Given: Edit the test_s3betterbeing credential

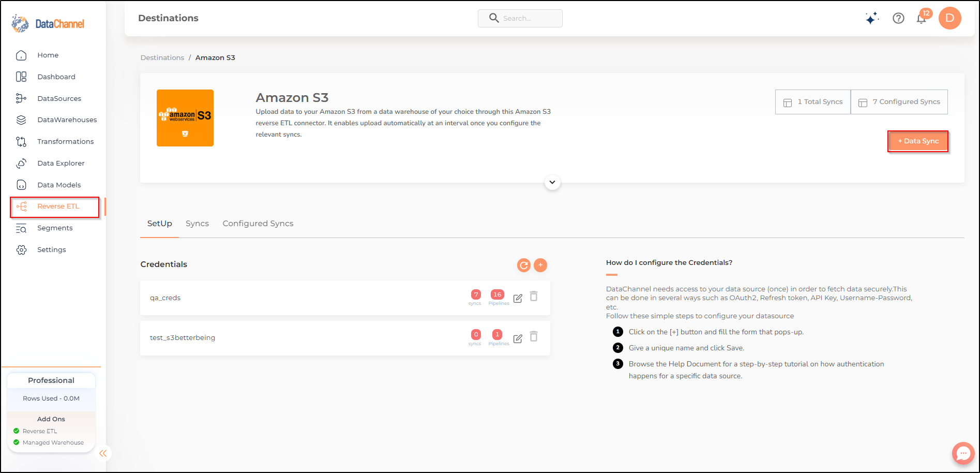Looking at the screenshot, I should coord(518,338).
